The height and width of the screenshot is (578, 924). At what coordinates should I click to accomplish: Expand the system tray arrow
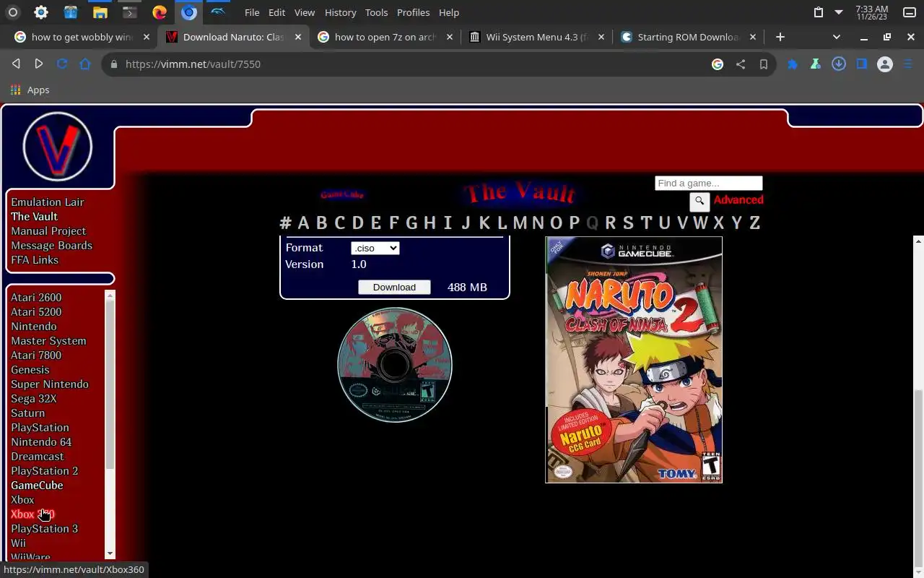coord(839,12)
